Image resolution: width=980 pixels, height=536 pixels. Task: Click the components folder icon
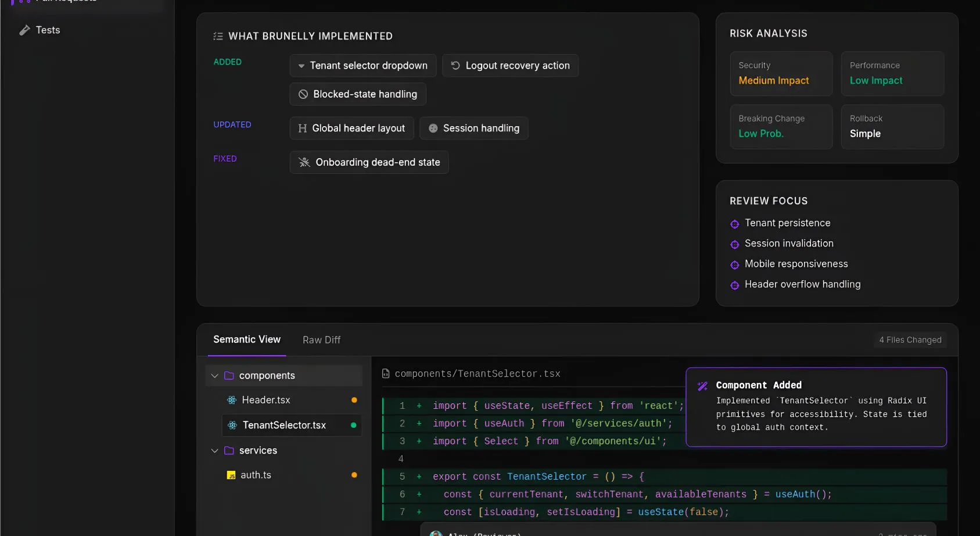click(x=229, y=376)
